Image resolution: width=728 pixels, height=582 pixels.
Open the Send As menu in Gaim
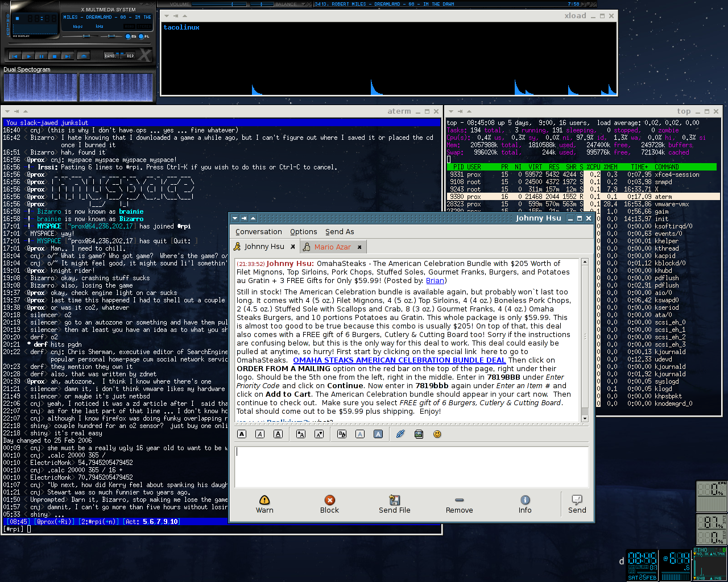click(340, 232)
